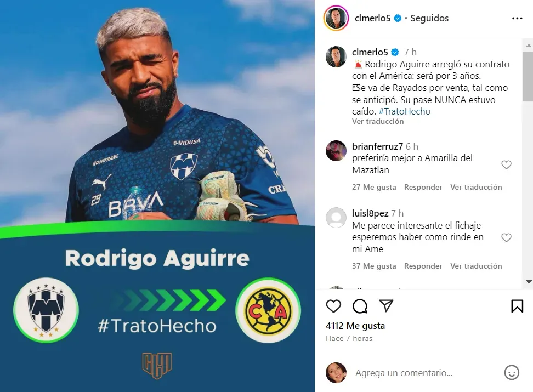Like brianferruz7's comment
Viewport: 533px width, 392px height.
pyautogui.click(x=507, y=164)
